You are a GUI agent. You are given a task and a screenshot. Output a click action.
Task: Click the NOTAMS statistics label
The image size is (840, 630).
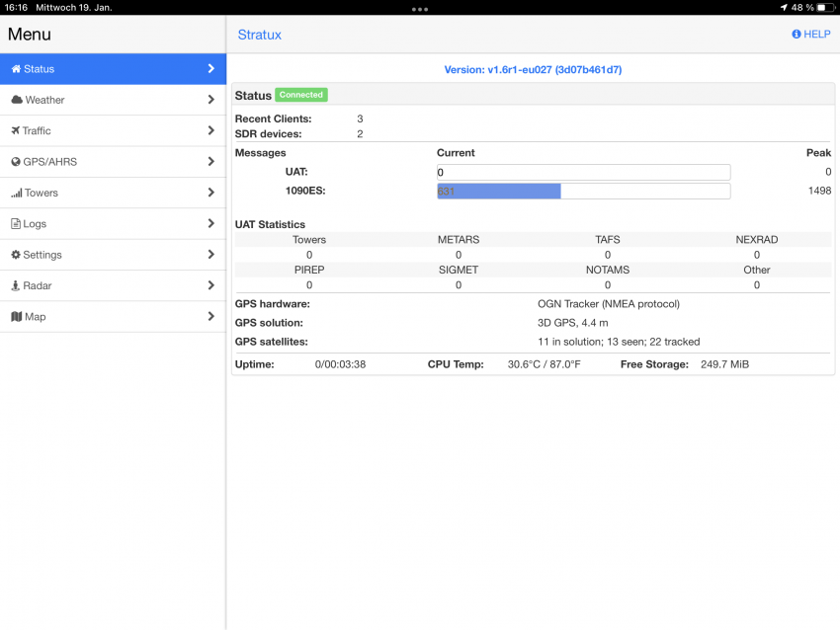(608, 270)
